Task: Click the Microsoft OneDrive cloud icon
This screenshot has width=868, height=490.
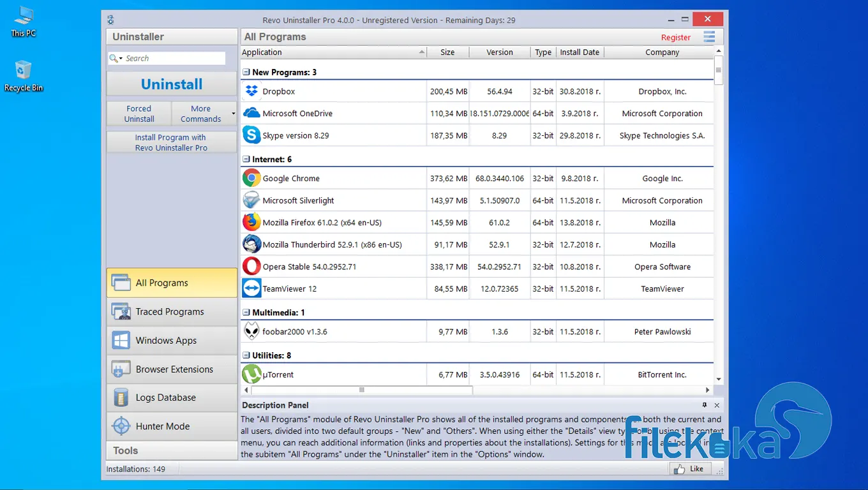Action: pyautogui.click(x=251, y=113)
